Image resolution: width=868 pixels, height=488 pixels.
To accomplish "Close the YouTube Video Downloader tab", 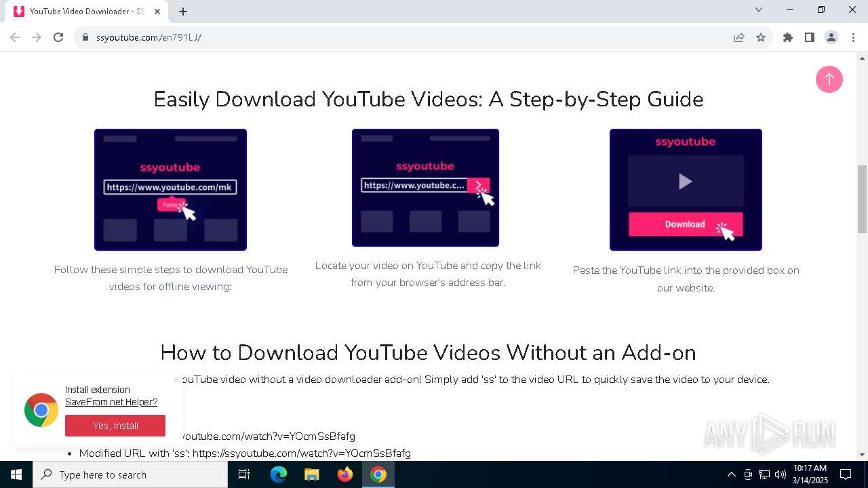I will coord(157,11).
